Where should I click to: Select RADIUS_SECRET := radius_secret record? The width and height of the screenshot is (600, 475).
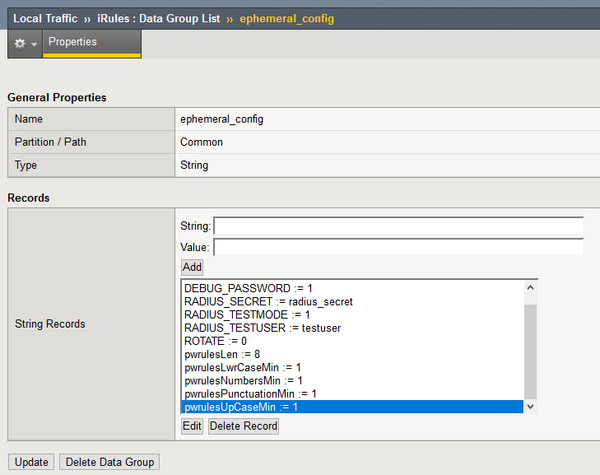(x=268, y=301)
